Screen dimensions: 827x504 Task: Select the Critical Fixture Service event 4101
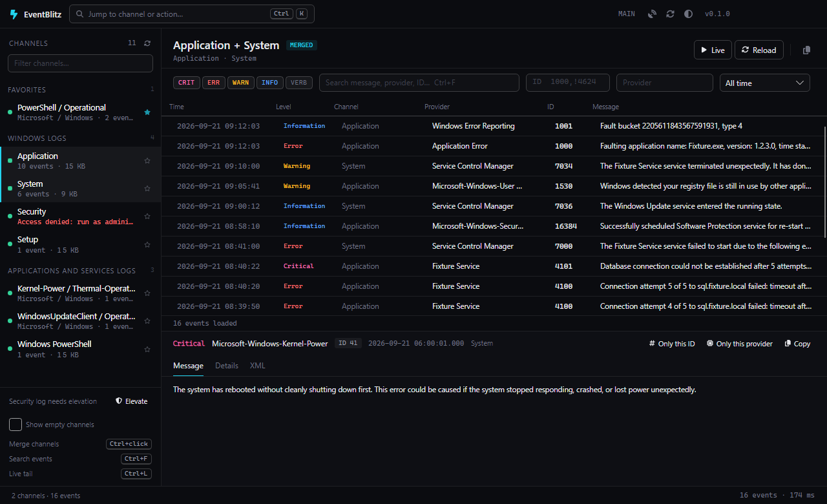tap(494, 266)
